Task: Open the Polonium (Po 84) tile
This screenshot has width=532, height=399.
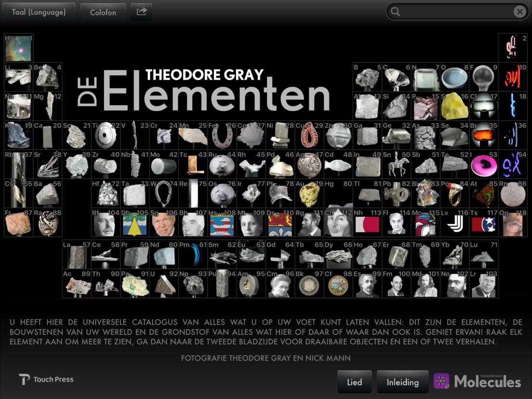Action: [x=454, y=194]
